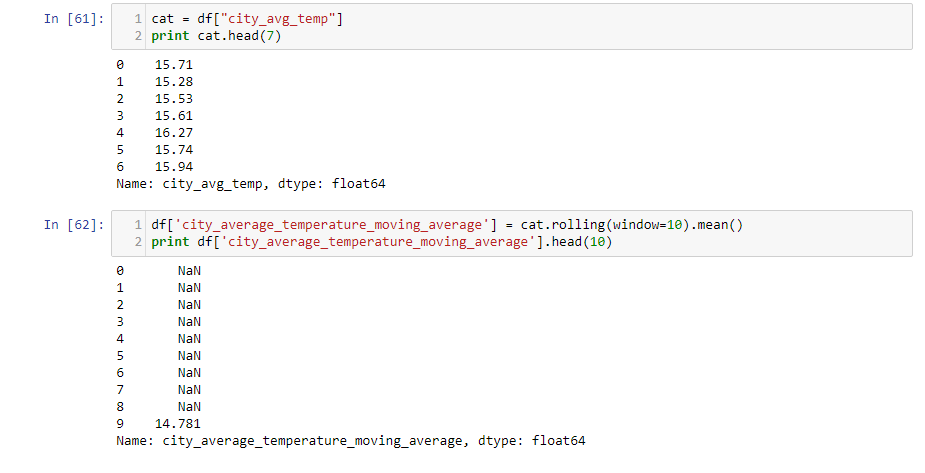The width and height of the screenshot is (925, 473).
Task: Click the 14.781 moving average value
Action: click(178, 423)
